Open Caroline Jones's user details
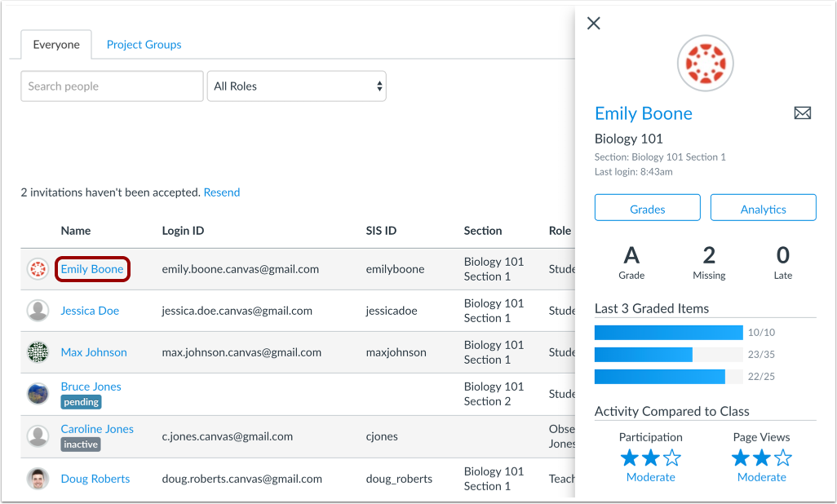Image resolution: width=837 pixels, height=504 pixels. coord(97,429)
